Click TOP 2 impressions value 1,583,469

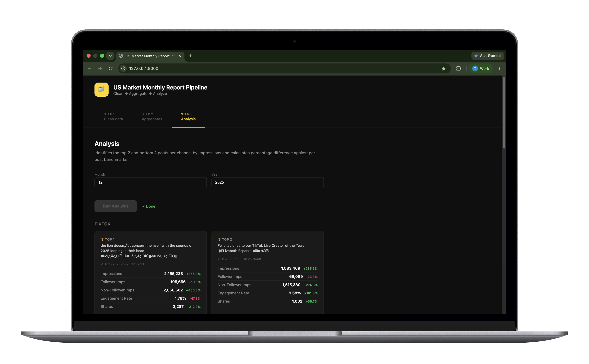point(291,268)
